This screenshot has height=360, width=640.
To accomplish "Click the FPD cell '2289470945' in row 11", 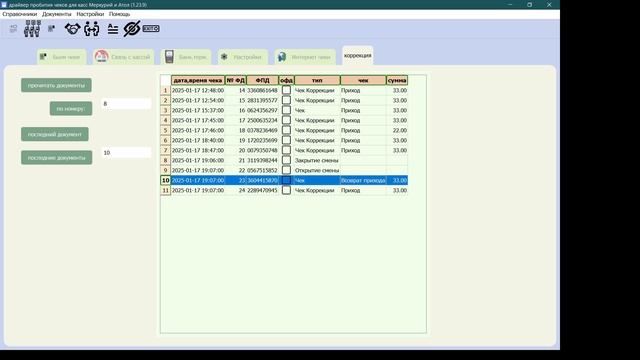I will (x=262, y=190).
